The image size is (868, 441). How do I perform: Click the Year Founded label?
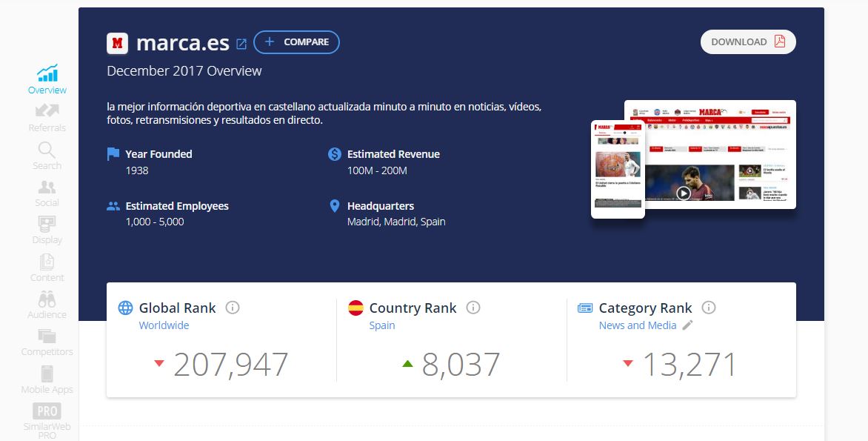click(x=159, y=154)
